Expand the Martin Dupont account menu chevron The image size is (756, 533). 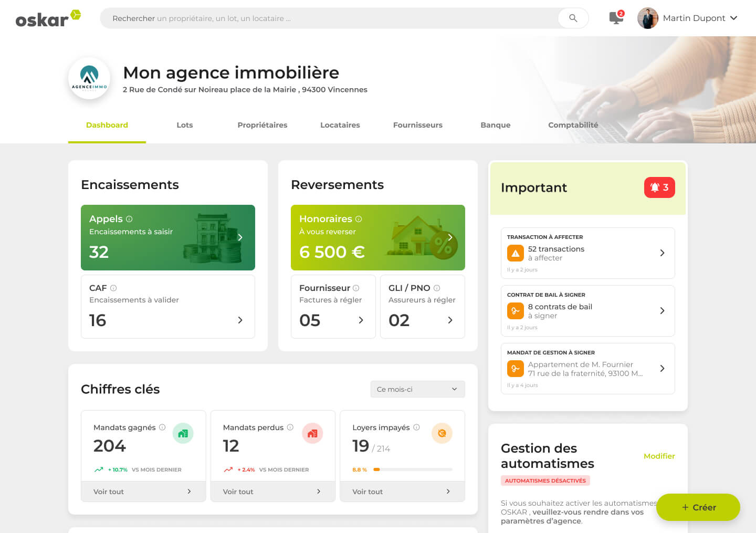tap(733, 18)
